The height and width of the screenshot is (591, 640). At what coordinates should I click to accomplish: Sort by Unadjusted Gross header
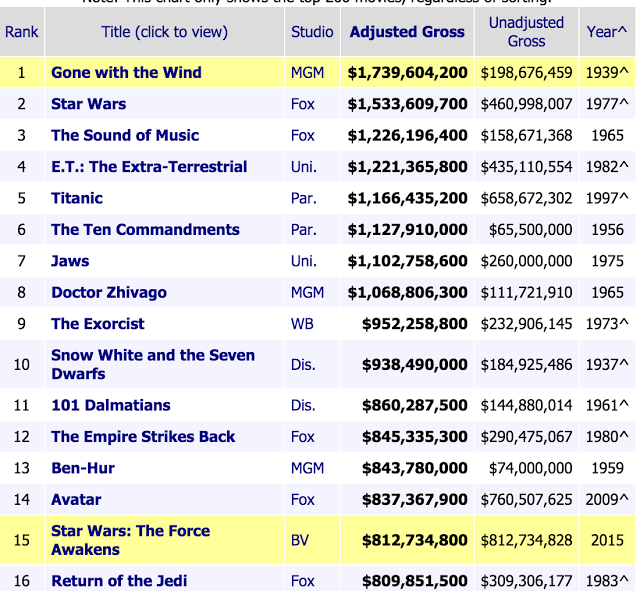[x=526, y=32]
